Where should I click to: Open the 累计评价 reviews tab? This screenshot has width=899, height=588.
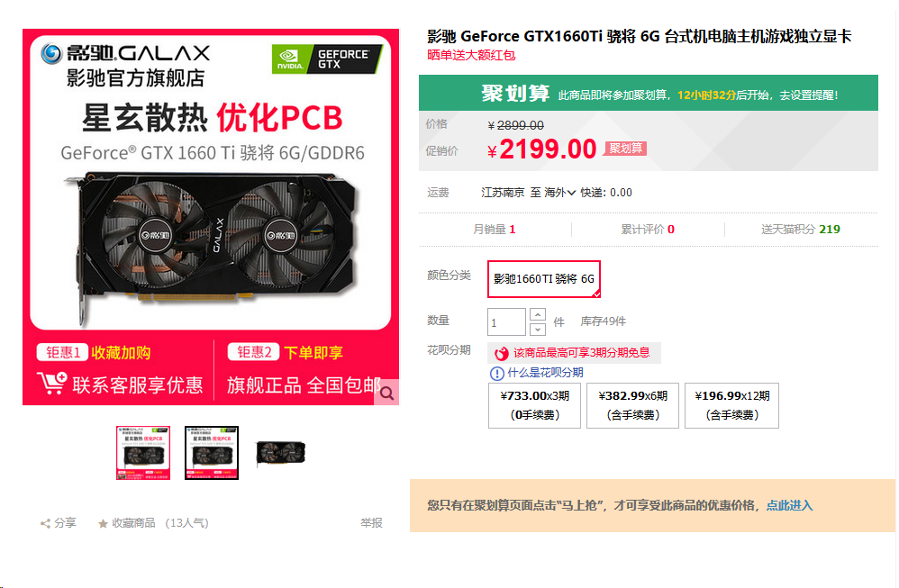coord(648,230)
